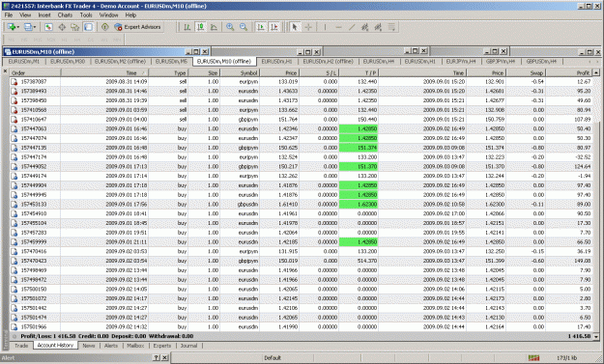Select the candlestick chart icon

pos(200,27)
